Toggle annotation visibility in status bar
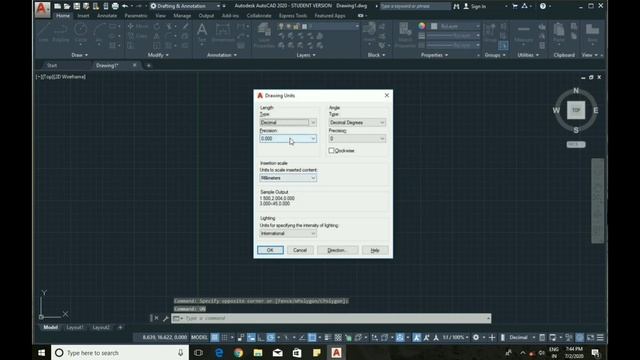Viewport: 640px width, 360px height. coord(416,338)
